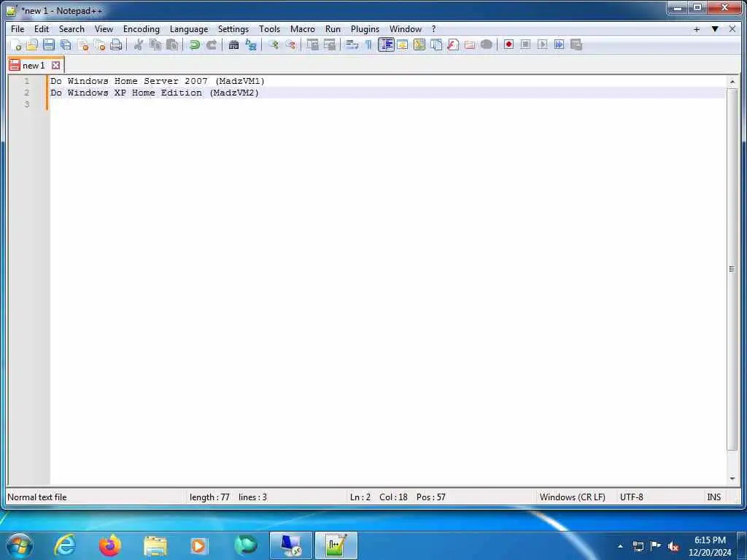
Task: Start macro recording with red dot icon
Action: click(x=508, y=44)
